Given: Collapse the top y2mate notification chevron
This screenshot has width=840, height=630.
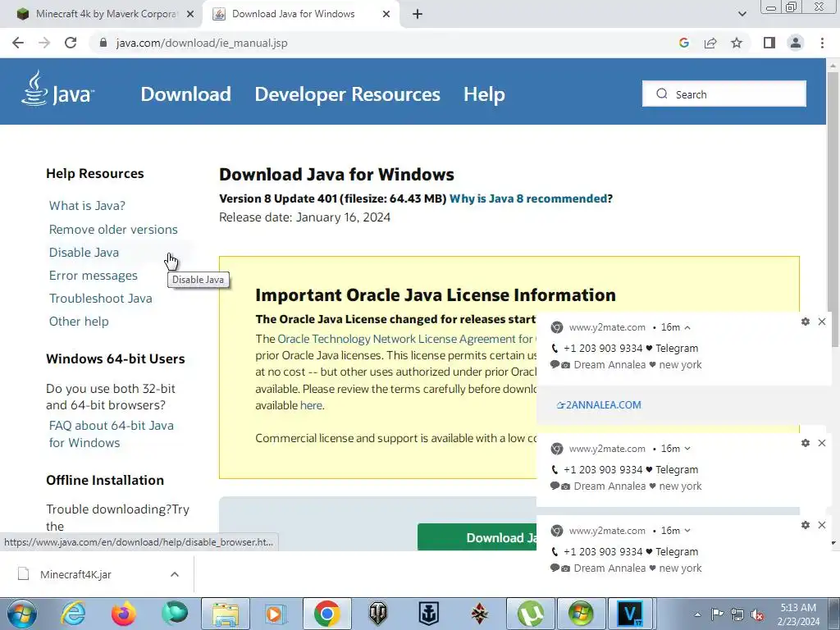Looking at the screenshot, I should (x=687, y=327).
